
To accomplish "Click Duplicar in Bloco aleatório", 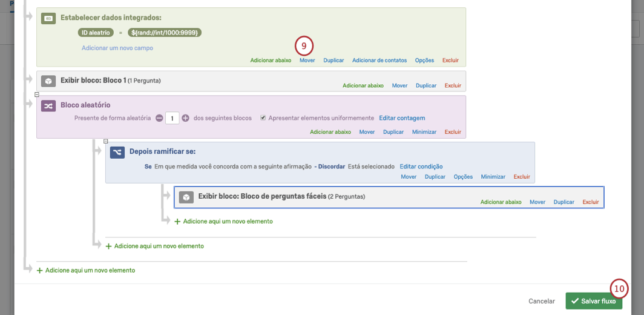I will [393, 132].
